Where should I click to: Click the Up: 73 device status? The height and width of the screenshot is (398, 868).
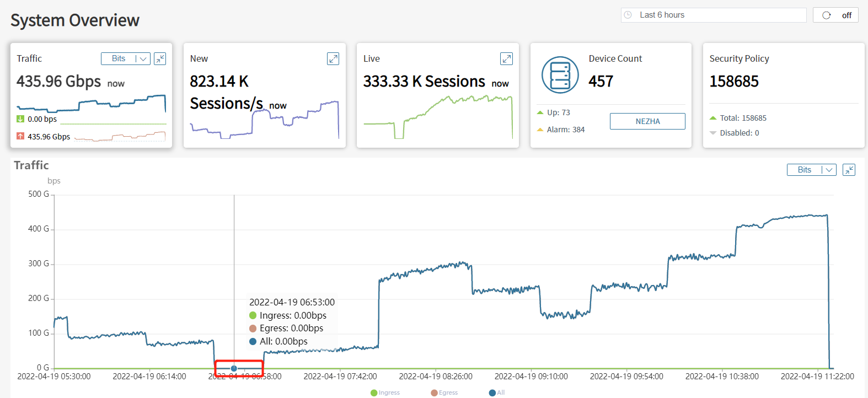point(558,112)
